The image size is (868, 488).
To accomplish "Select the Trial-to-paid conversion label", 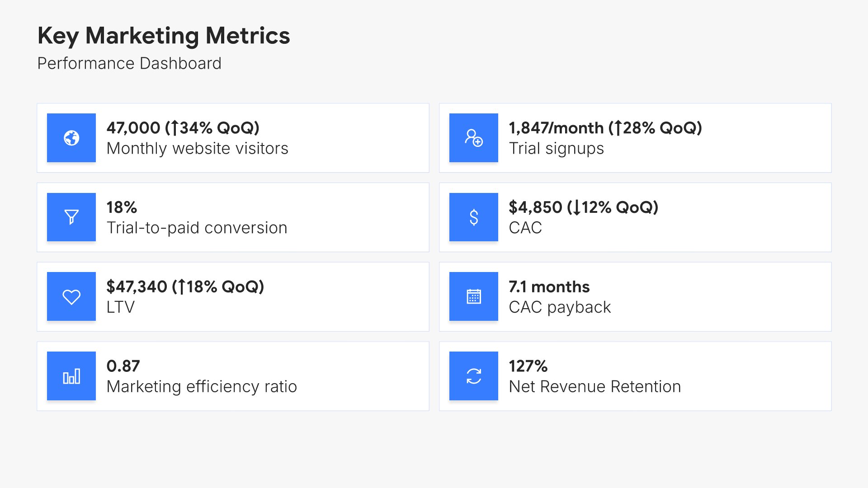I will click(x=197, y=228).
